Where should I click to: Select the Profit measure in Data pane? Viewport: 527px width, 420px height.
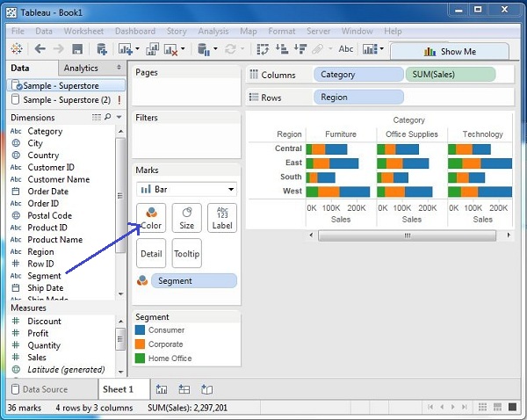coord(38,333)
